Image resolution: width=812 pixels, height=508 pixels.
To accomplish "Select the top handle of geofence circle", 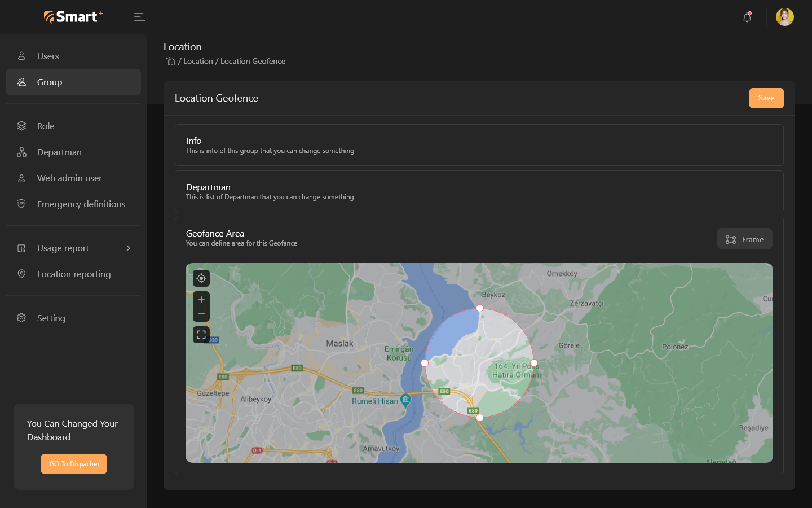I will tap(480, 308).
